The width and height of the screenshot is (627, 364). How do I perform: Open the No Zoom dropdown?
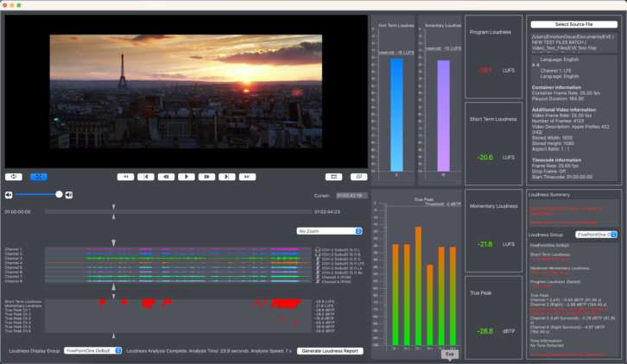click(328, 231)
